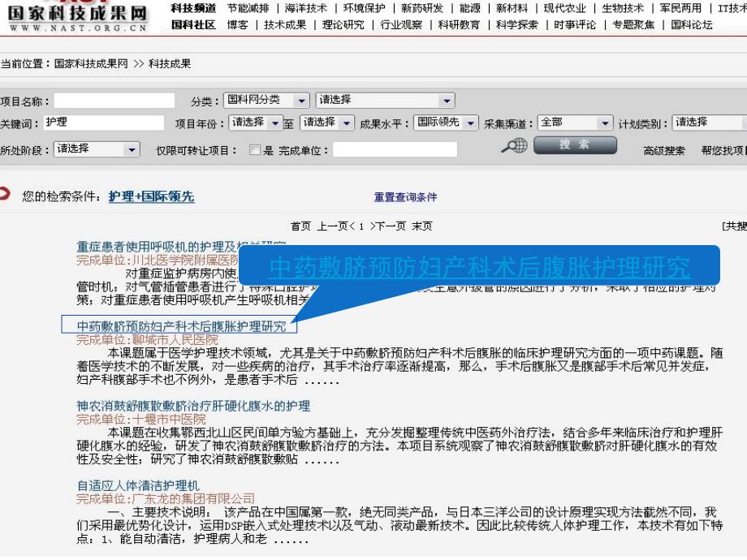Focus the 项目名称 input field
Viewport: 747px width, 560px height.
pos(114,101)
